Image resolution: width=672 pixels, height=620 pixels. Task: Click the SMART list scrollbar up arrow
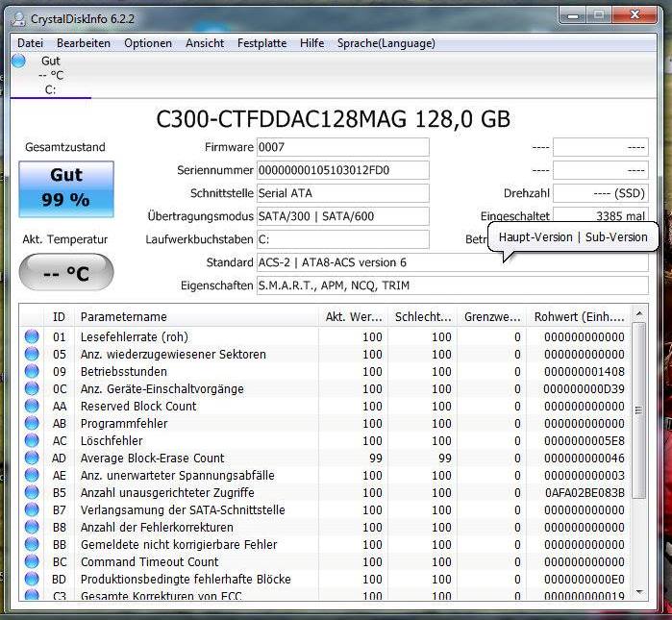pyautogui.click(x=639, y=314)
